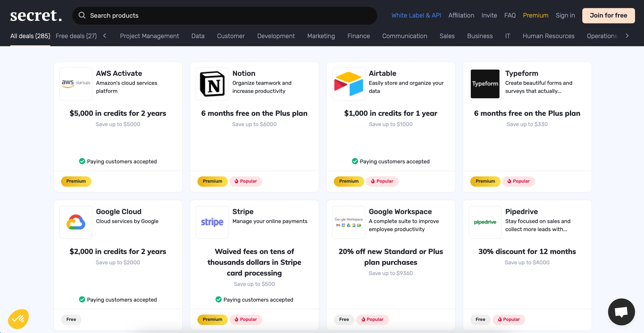Open the Stripe logo thumbnail

pos(212,222)
